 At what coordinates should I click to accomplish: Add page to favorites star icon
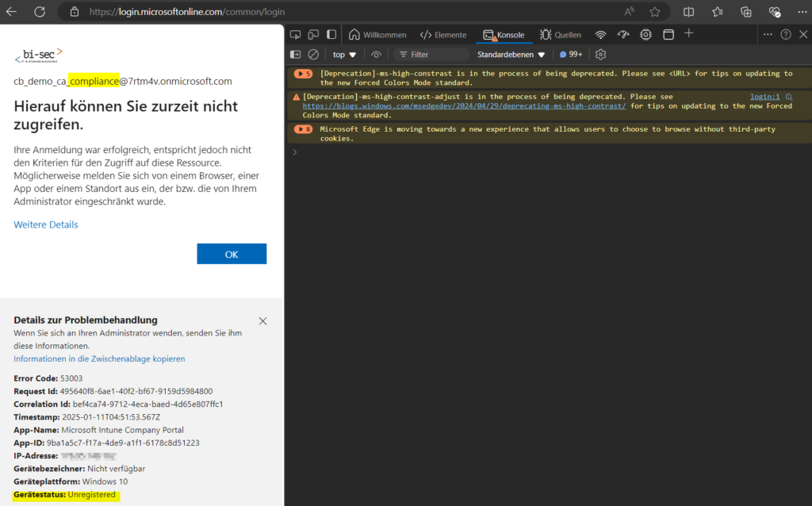pyautogui.click(x=654, y=12)
